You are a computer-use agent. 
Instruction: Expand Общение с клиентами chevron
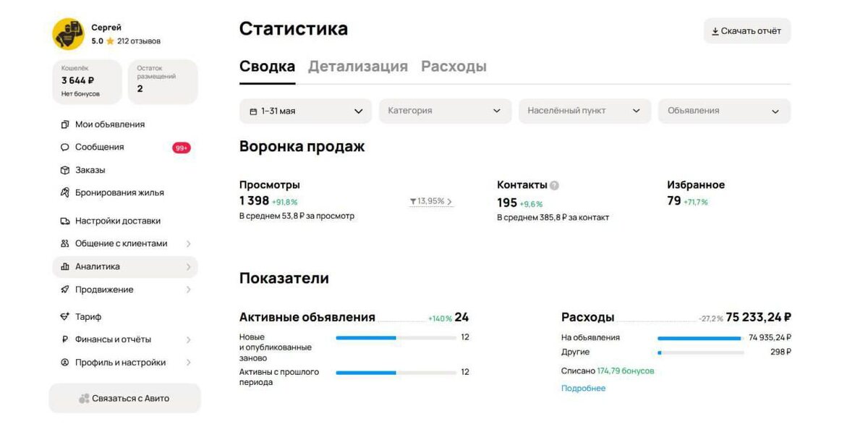pos(188,244)
